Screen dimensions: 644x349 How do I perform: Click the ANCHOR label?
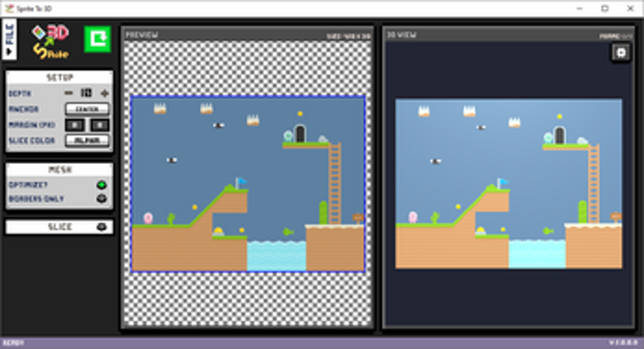pyautogui.click(x=24, y=110)
